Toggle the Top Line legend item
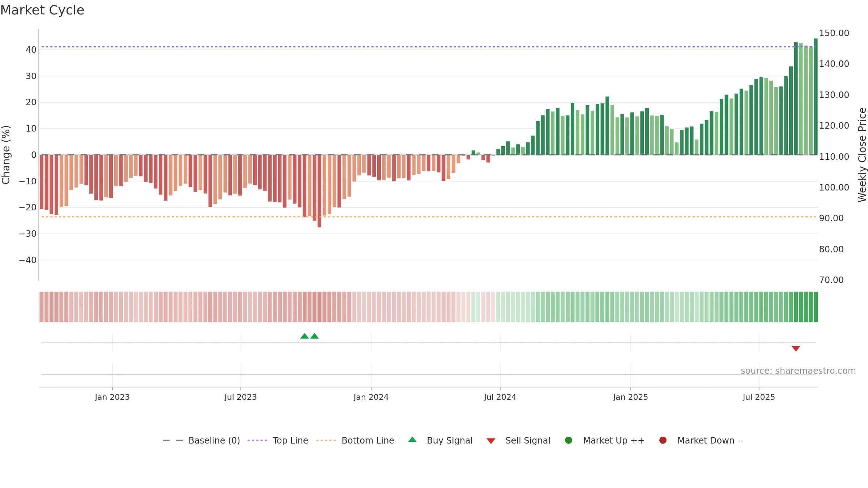The height and width of the screenshot is (488, 868). click(x=278, y=440)
